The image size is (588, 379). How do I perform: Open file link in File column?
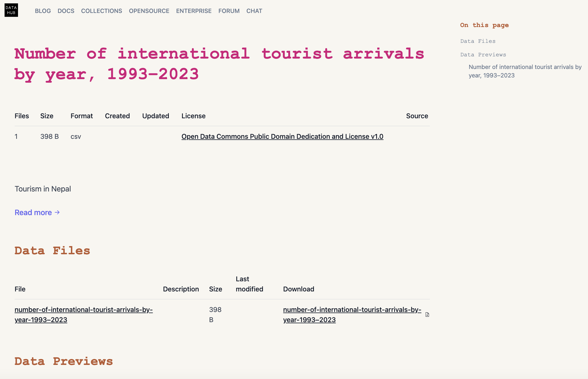84,315
